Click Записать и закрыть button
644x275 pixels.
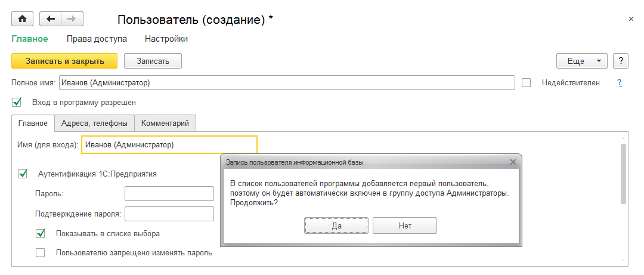pyautogui.click(x=64, y=61)
